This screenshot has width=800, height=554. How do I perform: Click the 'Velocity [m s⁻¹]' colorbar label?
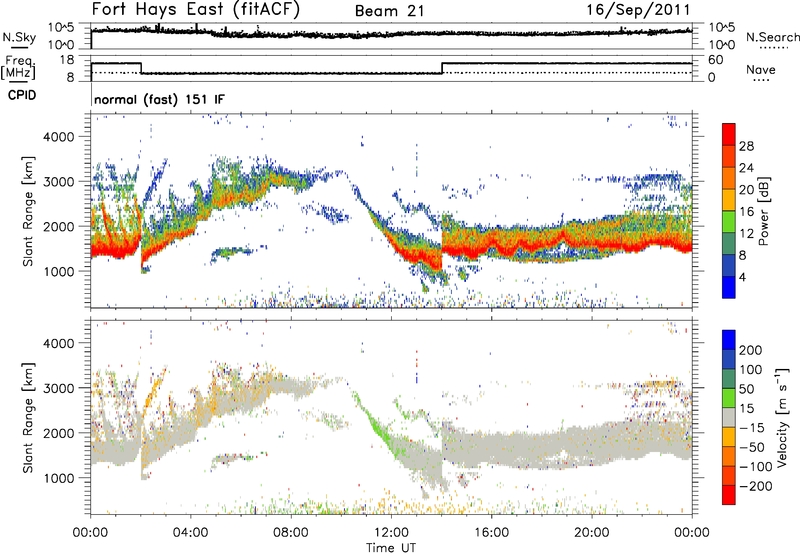pyautogui.click(x=782, y=417)
